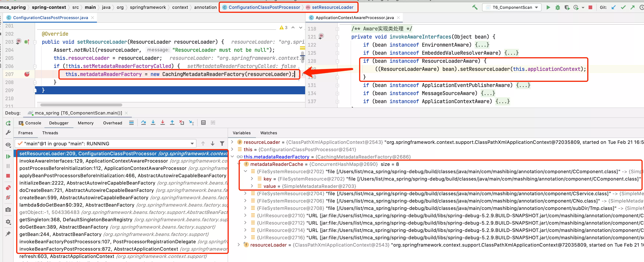Expand the value SimpleMetadataReader@2703 node

(252, 186)
